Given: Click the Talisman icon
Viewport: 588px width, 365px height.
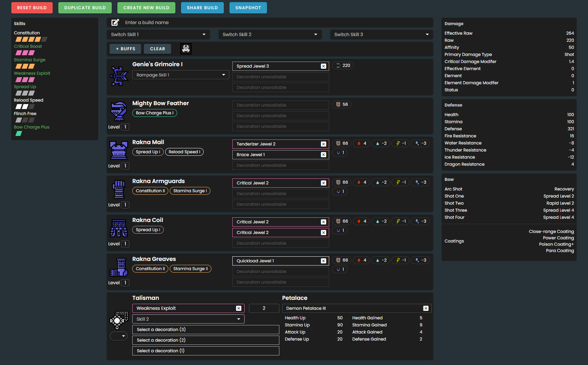Looking at the screenshot, I should coord(119,320).
